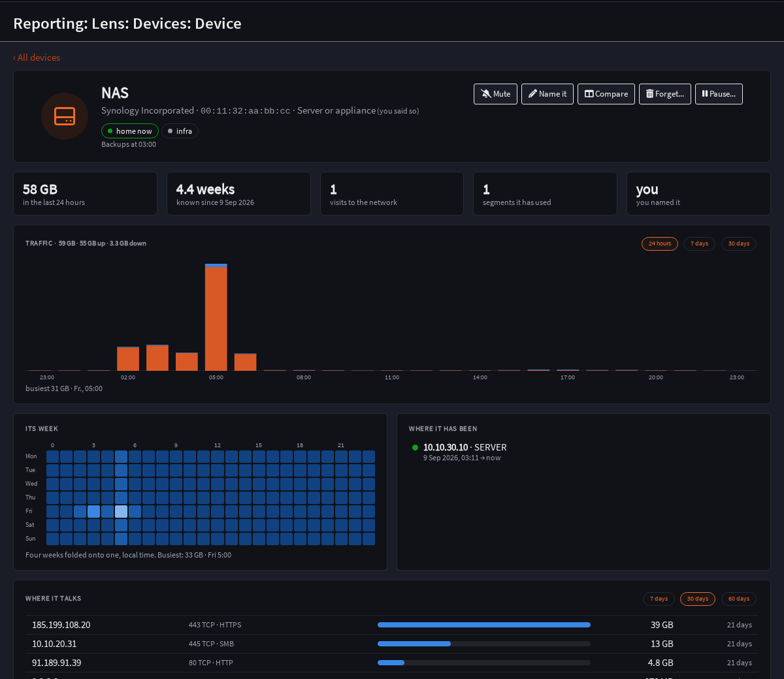Click the trash Forget button

pos(665,94)
